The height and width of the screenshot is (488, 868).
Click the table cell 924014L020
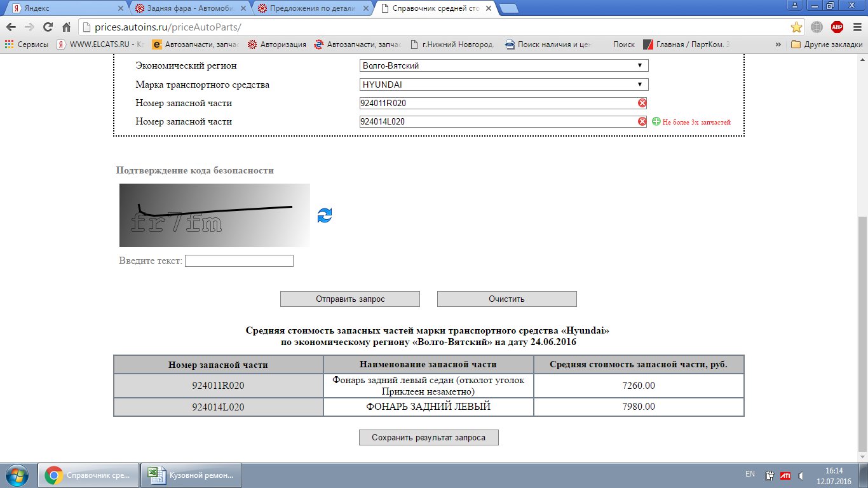218,407
